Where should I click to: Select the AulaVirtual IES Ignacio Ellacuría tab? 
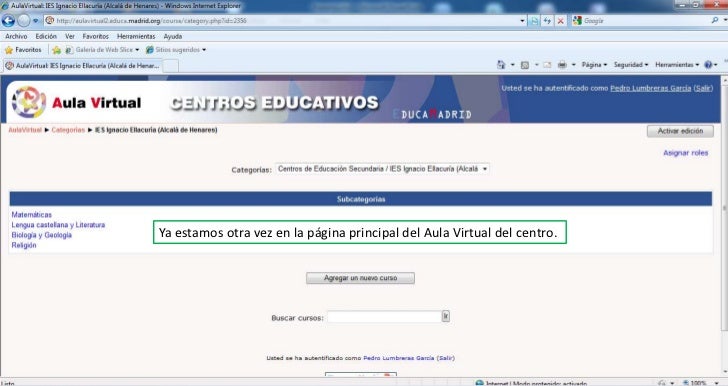point(82,65)
